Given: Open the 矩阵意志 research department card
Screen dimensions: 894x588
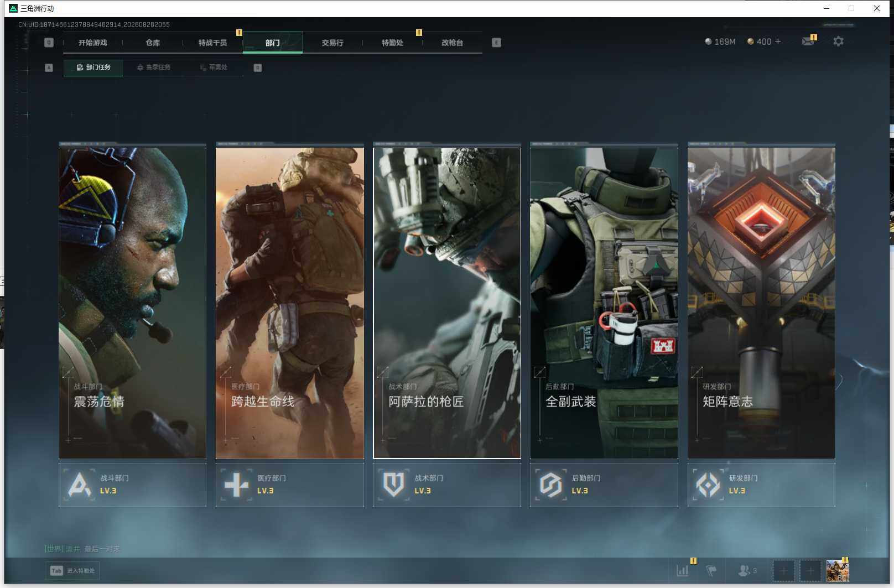Looking at the screenshot, I should [x=761, y=303].
